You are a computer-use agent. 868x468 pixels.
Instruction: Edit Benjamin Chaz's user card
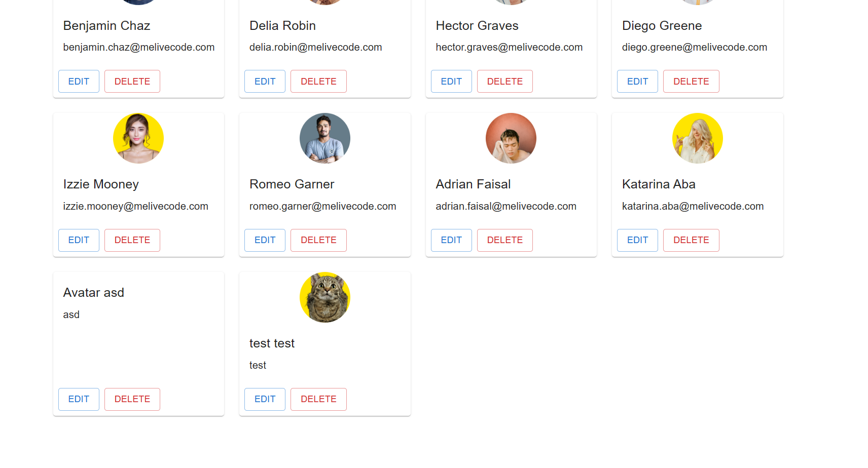pyautogui.click(x=79, y=82)
